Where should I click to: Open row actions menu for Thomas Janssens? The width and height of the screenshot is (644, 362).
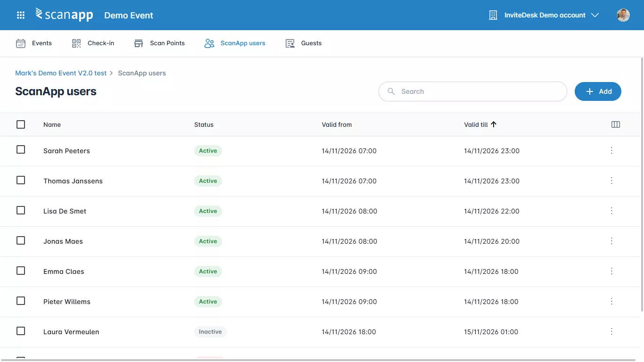coord(611,181)
